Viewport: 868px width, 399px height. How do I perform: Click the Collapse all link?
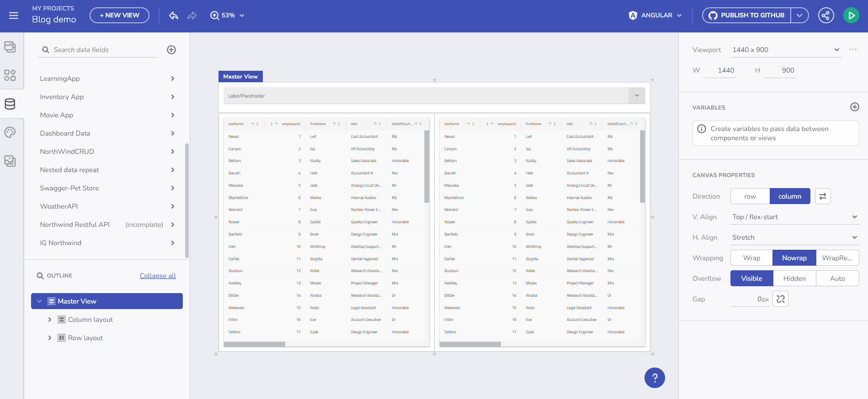pyautogui.click(x=158, y=276)
